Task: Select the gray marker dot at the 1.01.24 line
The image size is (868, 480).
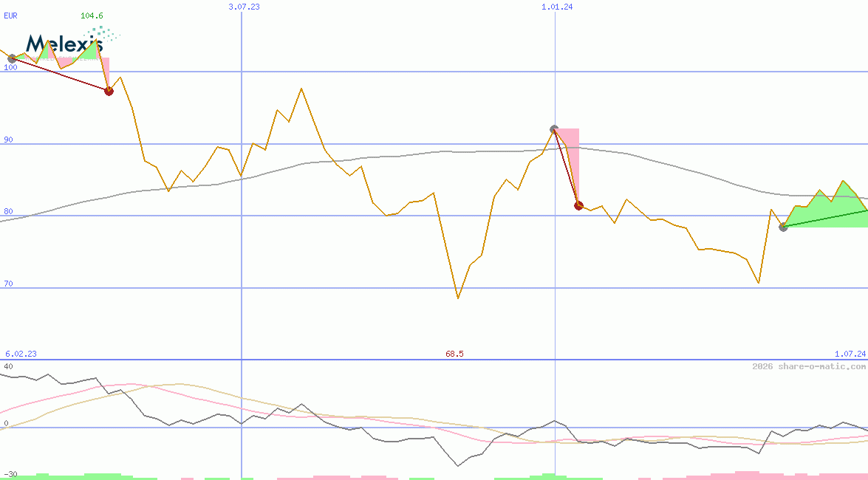Action: click(x=554, y=129)
